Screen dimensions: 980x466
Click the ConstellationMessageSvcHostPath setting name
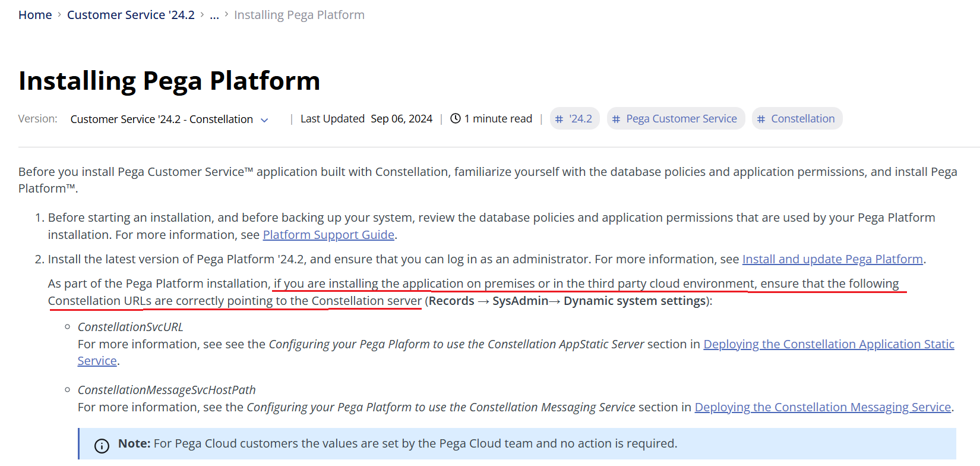[167, 390]
